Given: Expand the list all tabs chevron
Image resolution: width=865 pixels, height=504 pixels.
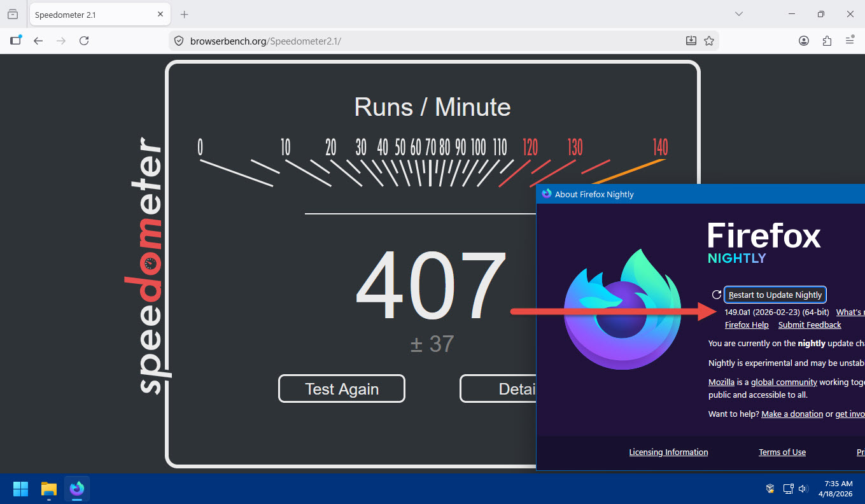Looking at the screenshot, I should (739, 14).
